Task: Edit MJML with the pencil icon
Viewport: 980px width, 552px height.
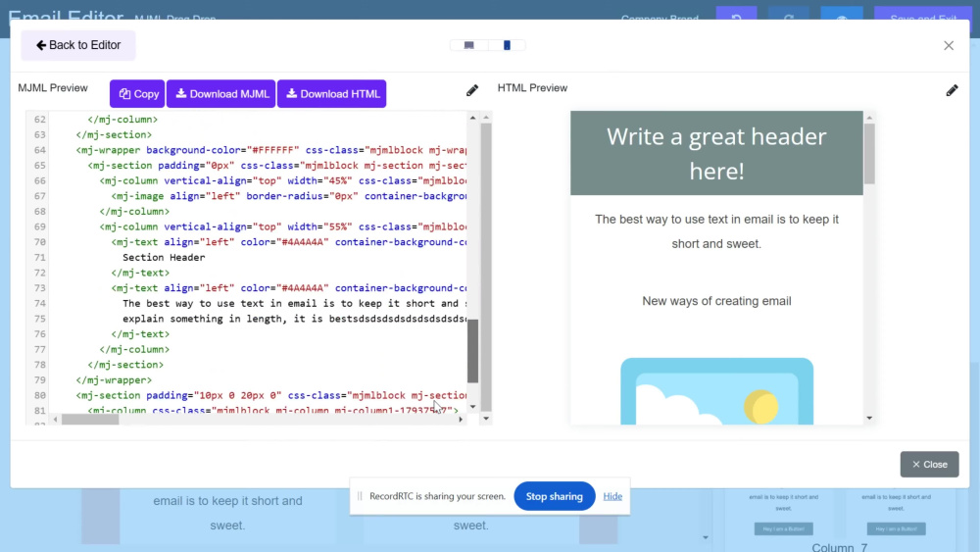Action: click(x=472, y=90)
